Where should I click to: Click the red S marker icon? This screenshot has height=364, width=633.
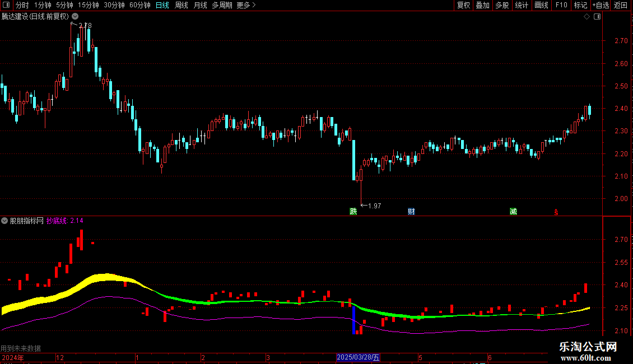click(556, 212)
